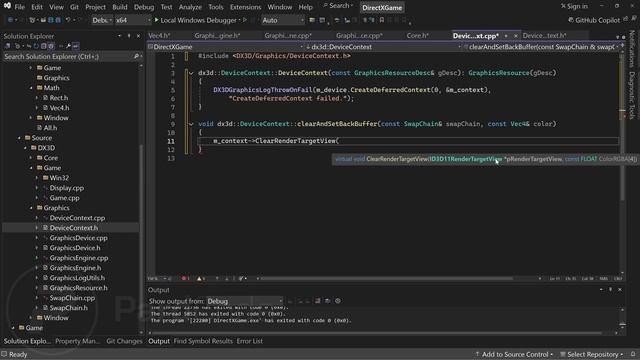Open Solution Explorer properties wrench icon
This screenshot has height=360, width=640.
click(68, 46)
